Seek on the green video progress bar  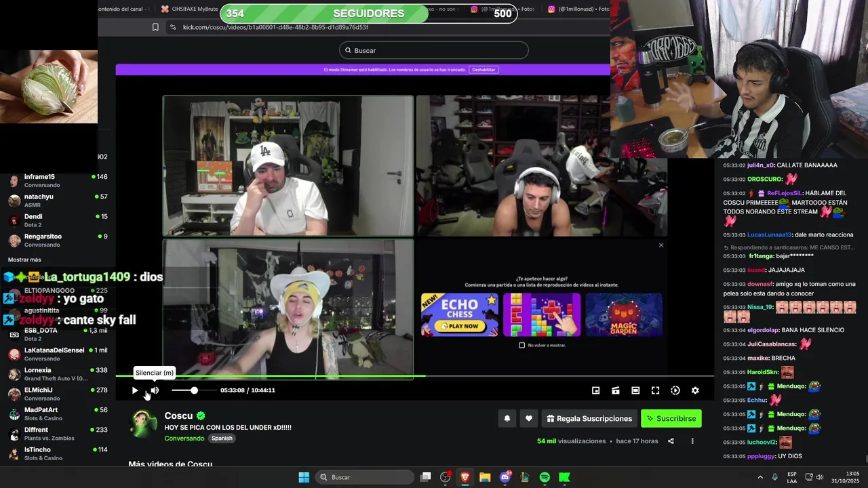(x=414, y=375)
